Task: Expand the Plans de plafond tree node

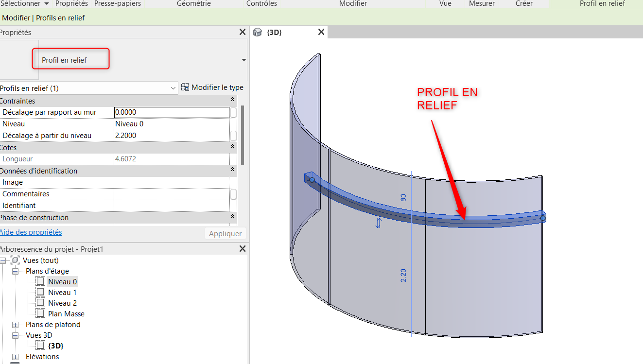Action: [x=15, y=325]
